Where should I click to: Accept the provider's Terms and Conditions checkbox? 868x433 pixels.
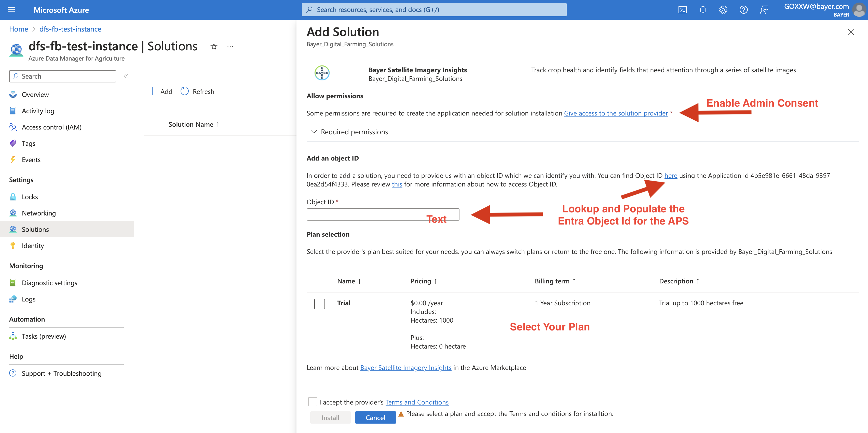(x=312, y=402)
